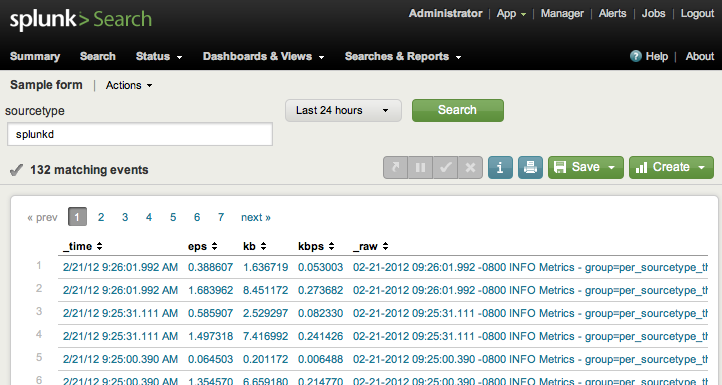
Task: Click kb value 7.416992
Action: point(266,337)
